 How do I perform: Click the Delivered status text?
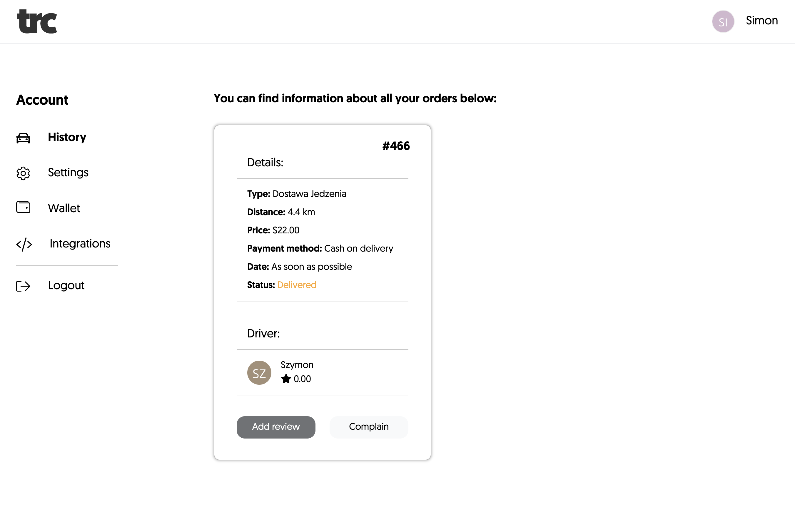tap(297, 285)
